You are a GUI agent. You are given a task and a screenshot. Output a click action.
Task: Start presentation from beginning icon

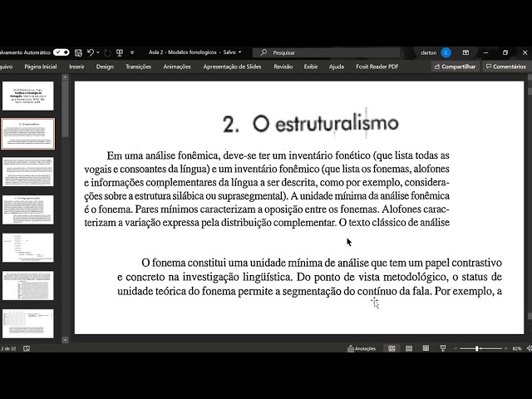click(120, 52)
